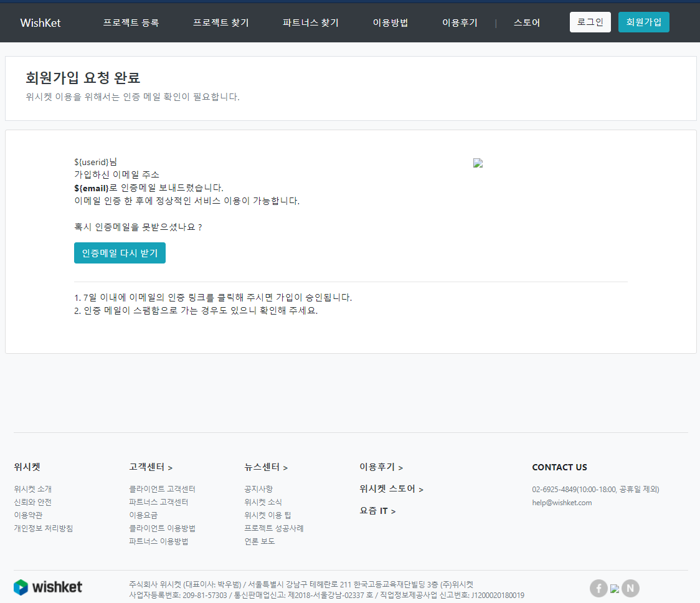
Task: Open 공지사항 footer link
Action: click(x=258, y=489)
